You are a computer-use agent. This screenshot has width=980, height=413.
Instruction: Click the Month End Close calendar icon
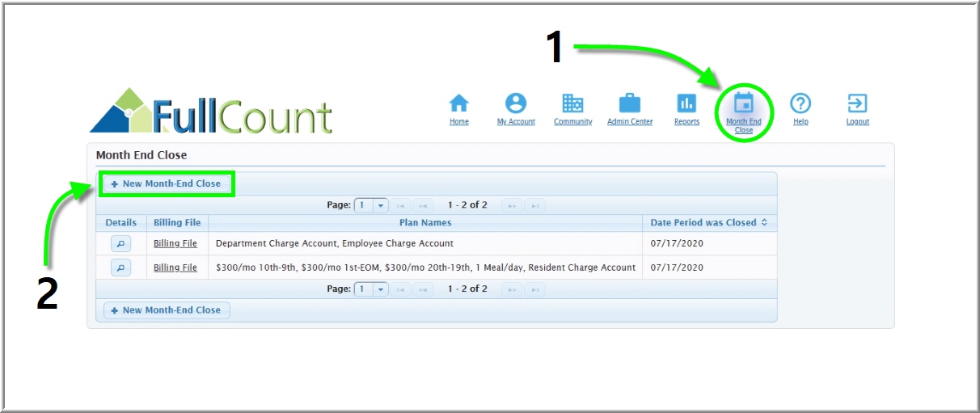743,104
